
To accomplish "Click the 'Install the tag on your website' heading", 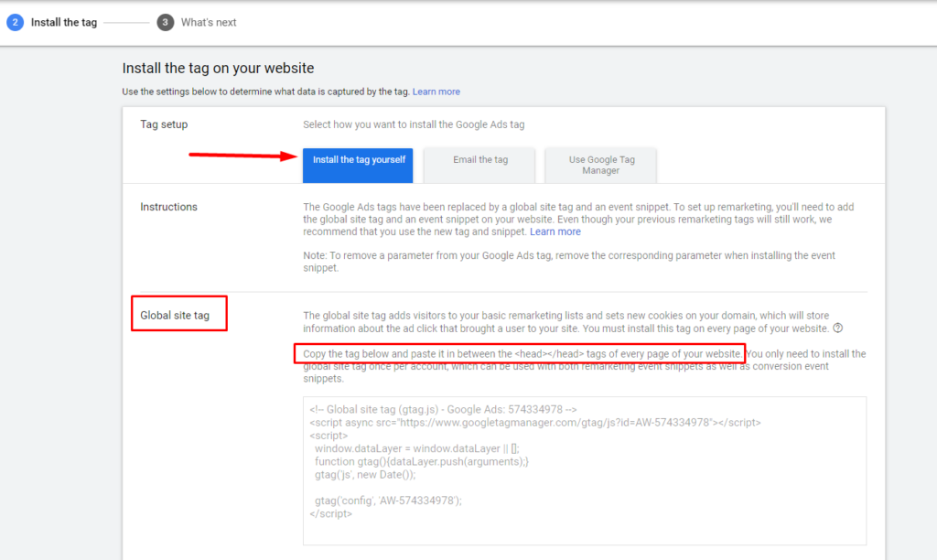I will 218,68.
